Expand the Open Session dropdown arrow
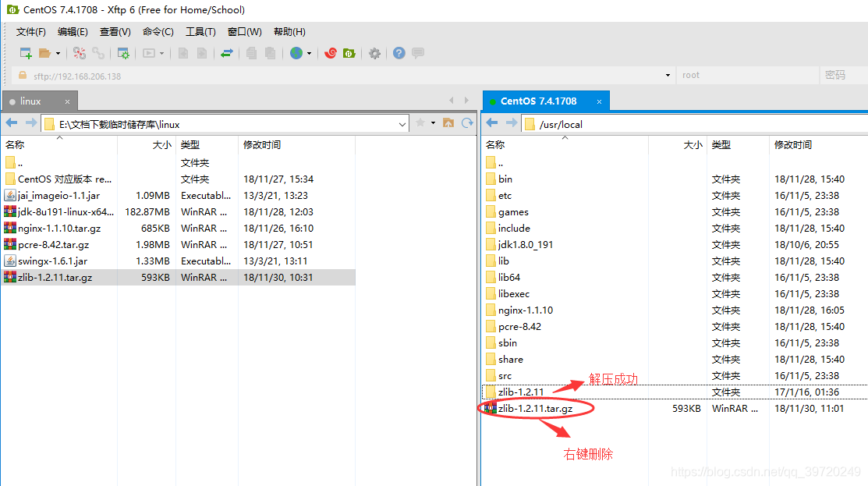This screenshot has height=486, width=868. click(x=58, y=54)
